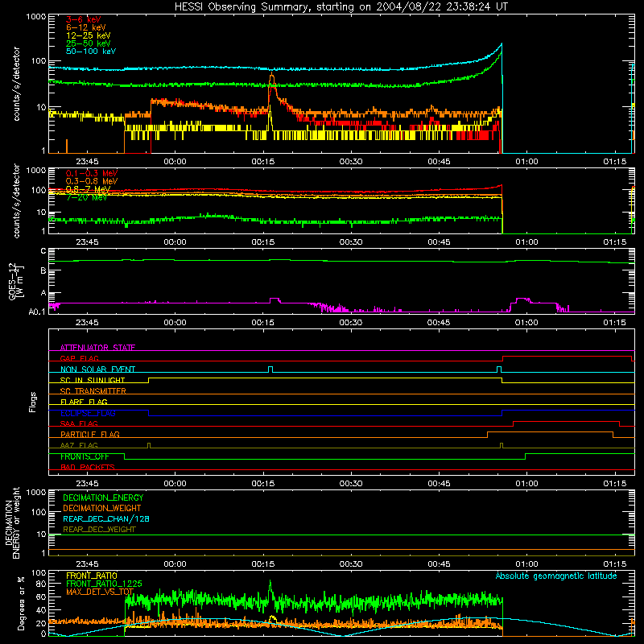644x644 pixels.
Task: Click the GAP_FLAG label
Action: tap(79, 358)
